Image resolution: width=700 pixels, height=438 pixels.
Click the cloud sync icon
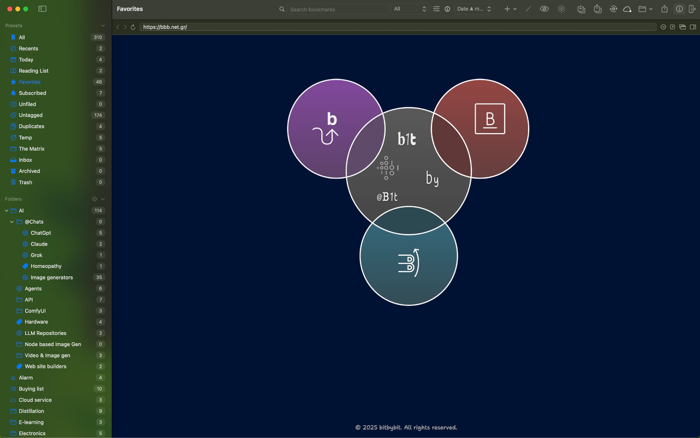pos(627,9)
